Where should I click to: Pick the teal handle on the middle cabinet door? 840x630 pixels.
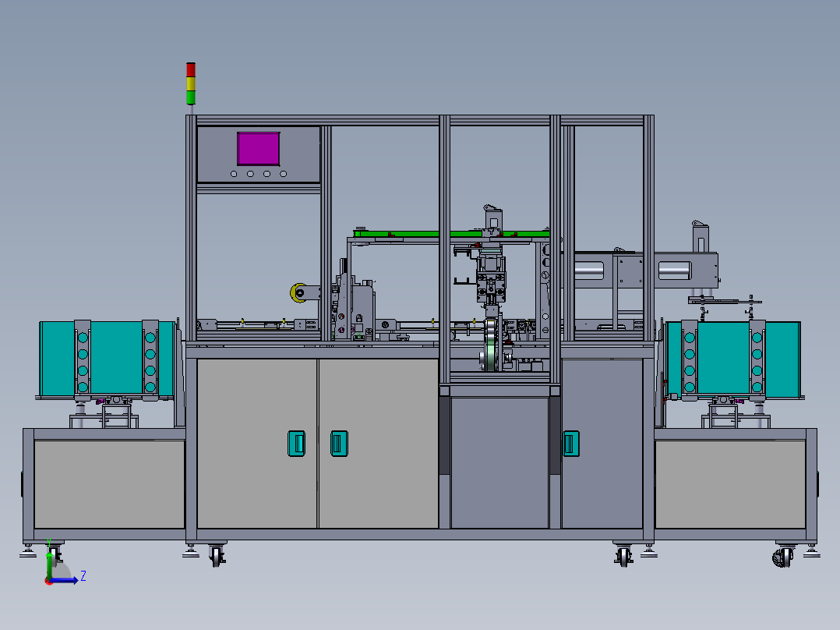coord(339,444)
